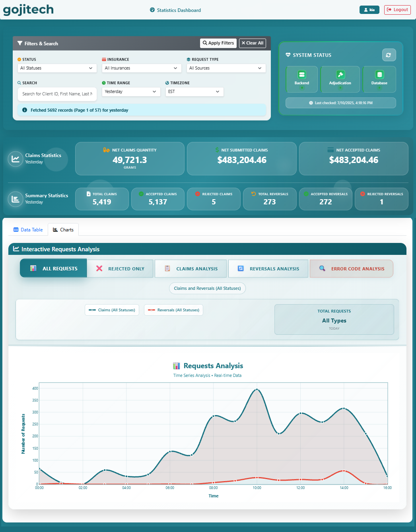
Task: Click the Last checked status bar
Action: coord(340,103)
